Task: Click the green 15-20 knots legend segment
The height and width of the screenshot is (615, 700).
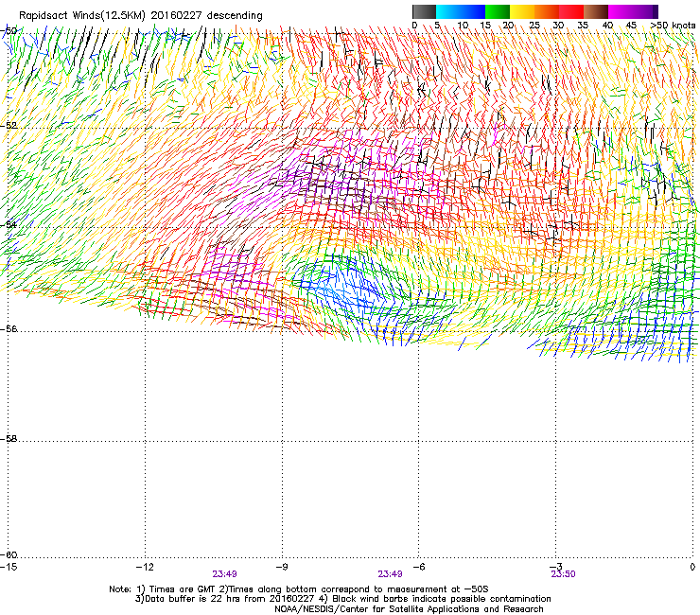Action: pyautogui.click(x=498, y=11)
